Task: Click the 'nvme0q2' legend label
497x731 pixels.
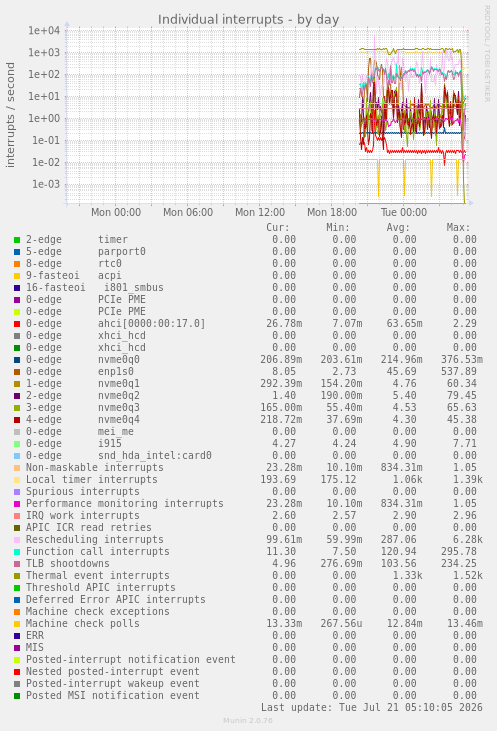Action: tap(119, 396)
